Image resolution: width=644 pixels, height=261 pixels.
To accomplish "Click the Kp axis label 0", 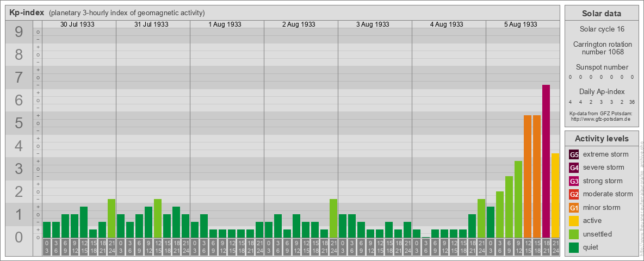I will coord(18,237).
